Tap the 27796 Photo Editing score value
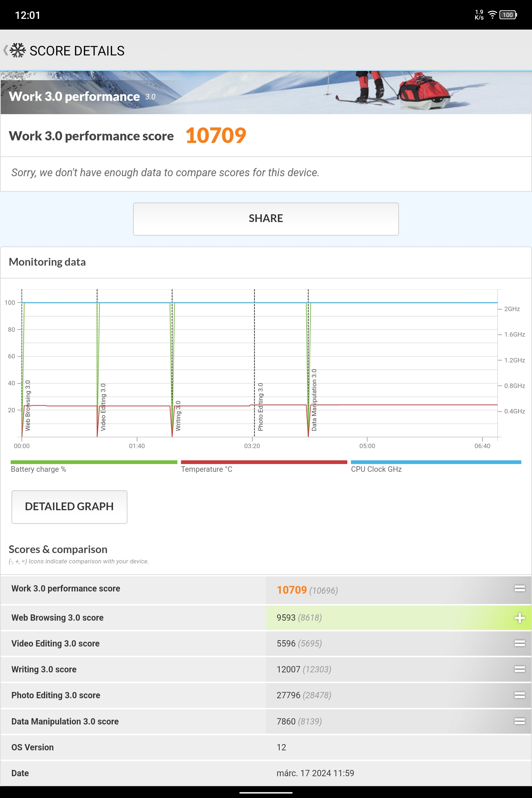The width and height of the screenshot is (532, 798). [289, 695]
